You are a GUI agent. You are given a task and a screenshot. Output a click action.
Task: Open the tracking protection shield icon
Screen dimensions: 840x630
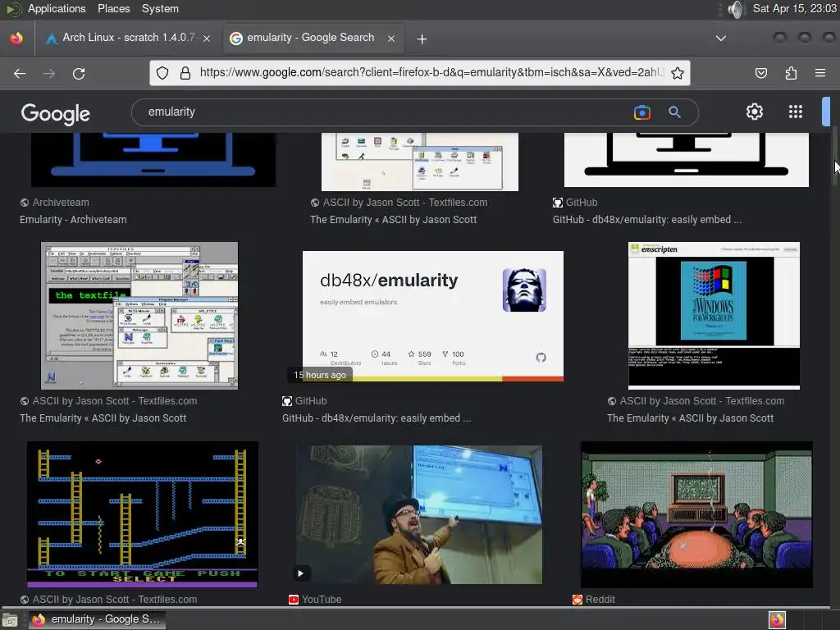(x=162, y=73)
